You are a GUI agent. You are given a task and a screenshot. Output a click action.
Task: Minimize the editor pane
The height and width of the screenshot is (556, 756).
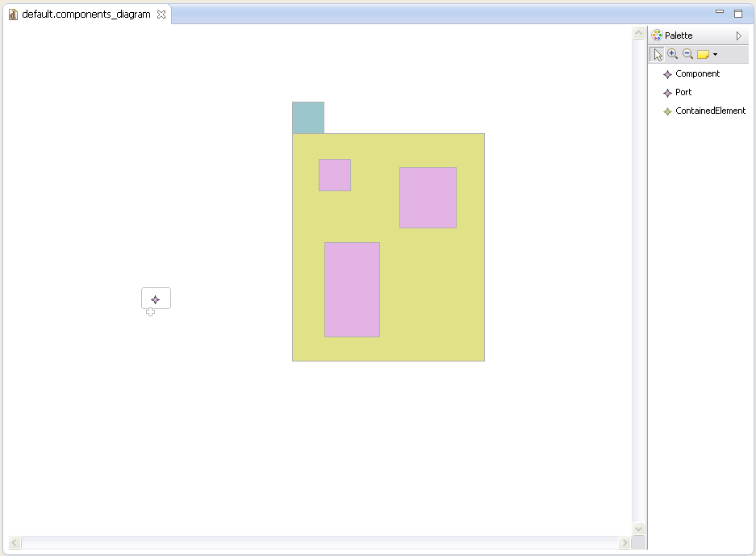(720, 11)
